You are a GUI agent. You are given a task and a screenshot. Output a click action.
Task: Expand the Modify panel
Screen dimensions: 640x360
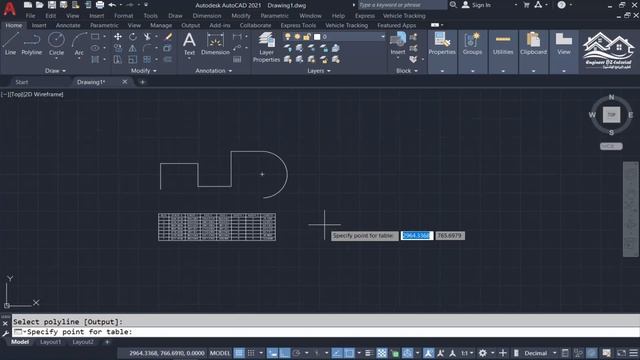144,71
